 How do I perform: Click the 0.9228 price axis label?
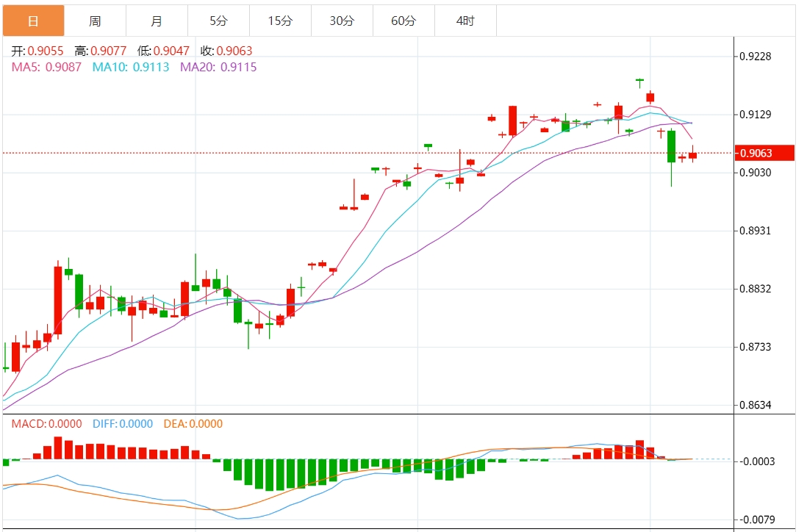pyautogui.click(x=755, y=57)
